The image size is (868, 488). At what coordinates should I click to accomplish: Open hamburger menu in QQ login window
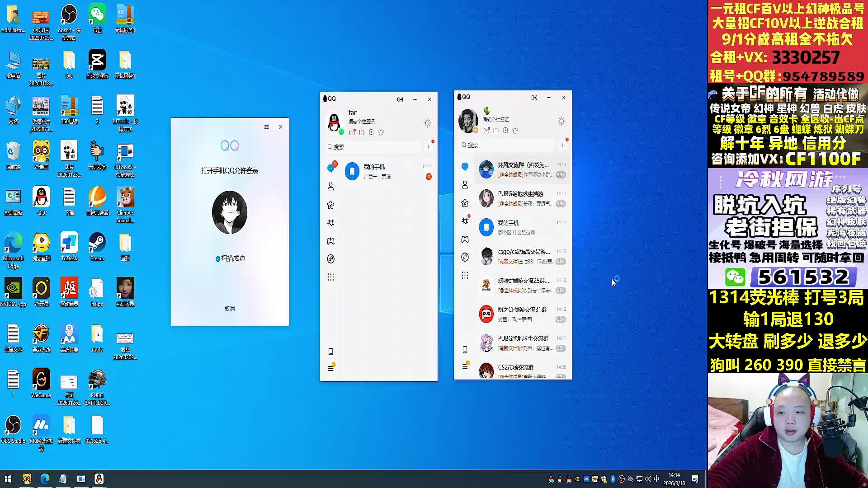[x=266, y=127]
